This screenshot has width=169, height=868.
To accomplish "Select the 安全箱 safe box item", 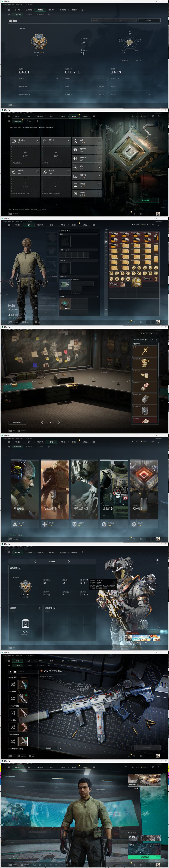I will tap(65, 304).
